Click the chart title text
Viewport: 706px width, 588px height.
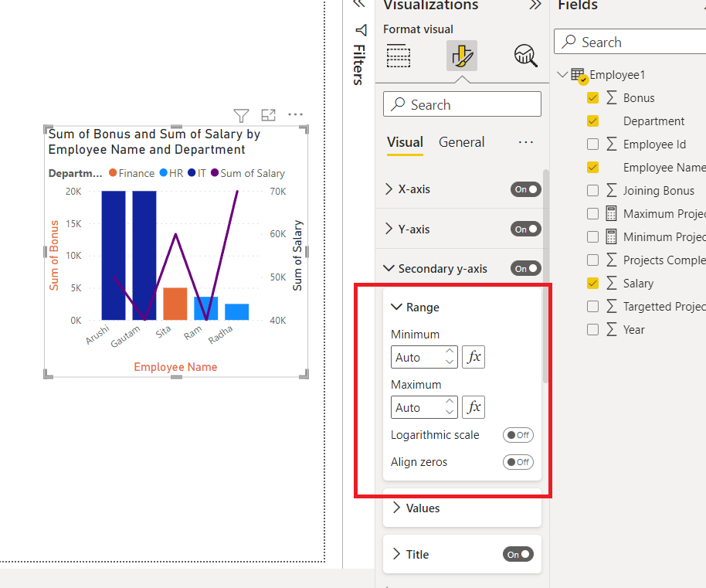coord(154,141)
